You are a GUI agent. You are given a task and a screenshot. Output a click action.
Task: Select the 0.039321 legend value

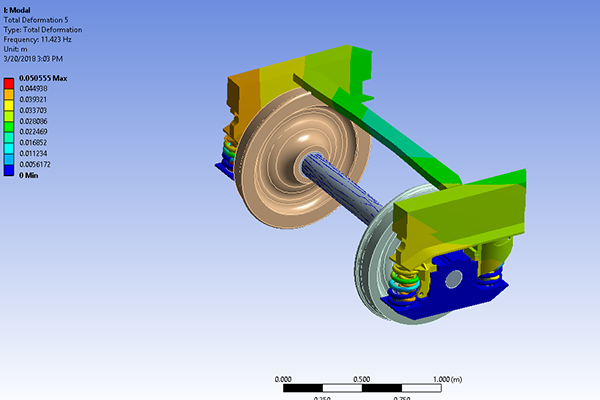[x=33, y=100]
